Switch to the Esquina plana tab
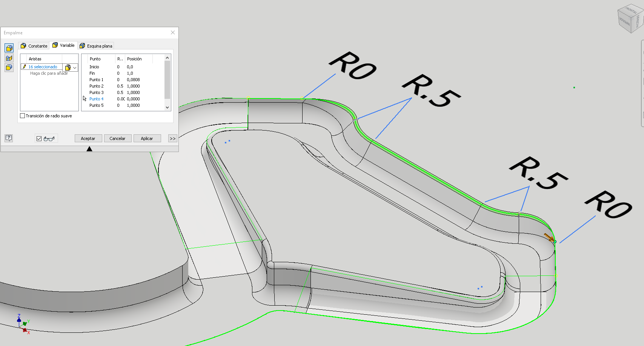 [96, 46]
